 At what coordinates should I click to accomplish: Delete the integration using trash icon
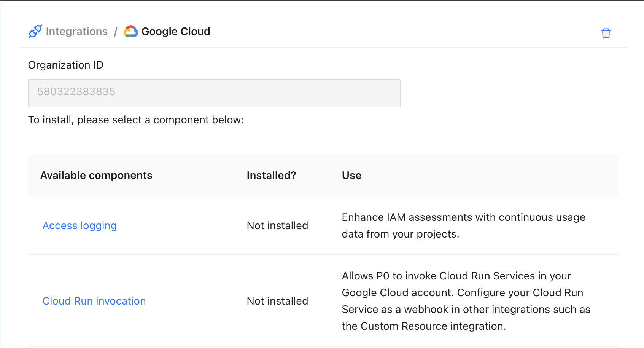coord(606,33)
